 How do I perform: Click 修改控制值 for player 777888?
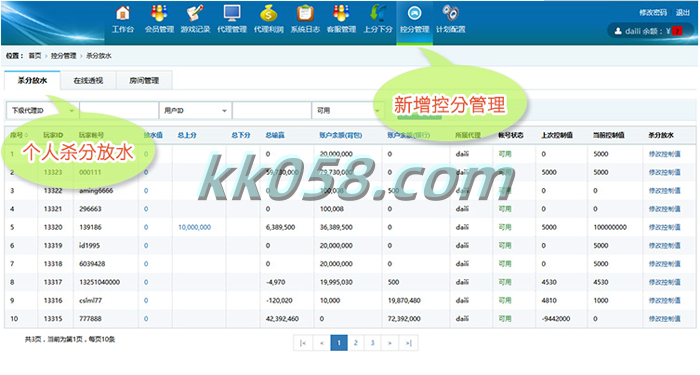point(664,319)
